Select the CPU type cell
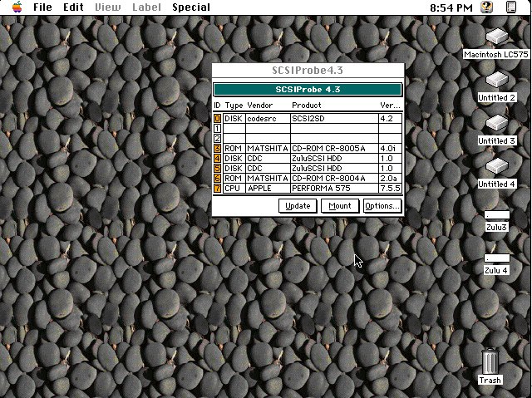 234,188
